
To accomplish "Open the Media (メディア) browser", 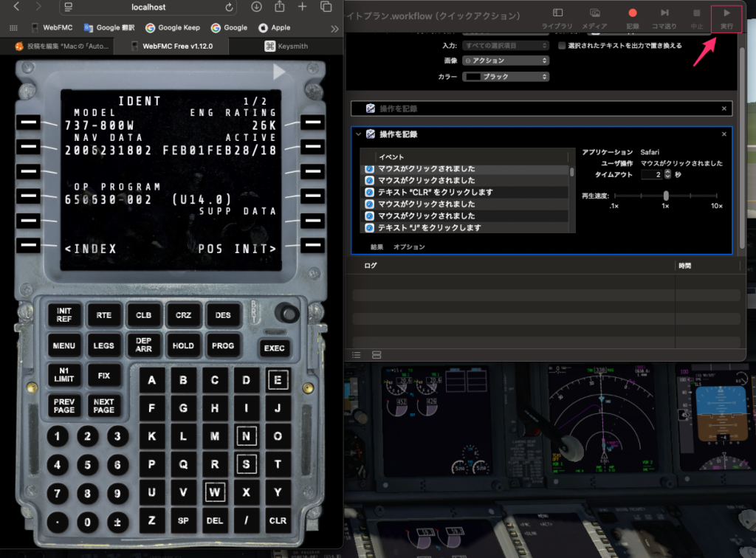I will 594,18.
